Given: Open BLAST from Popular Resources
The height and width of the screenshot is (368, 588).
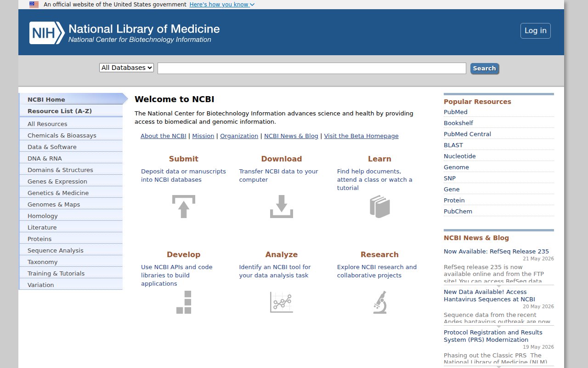Looking at the screenshot, I should click(x=453, y=145).
